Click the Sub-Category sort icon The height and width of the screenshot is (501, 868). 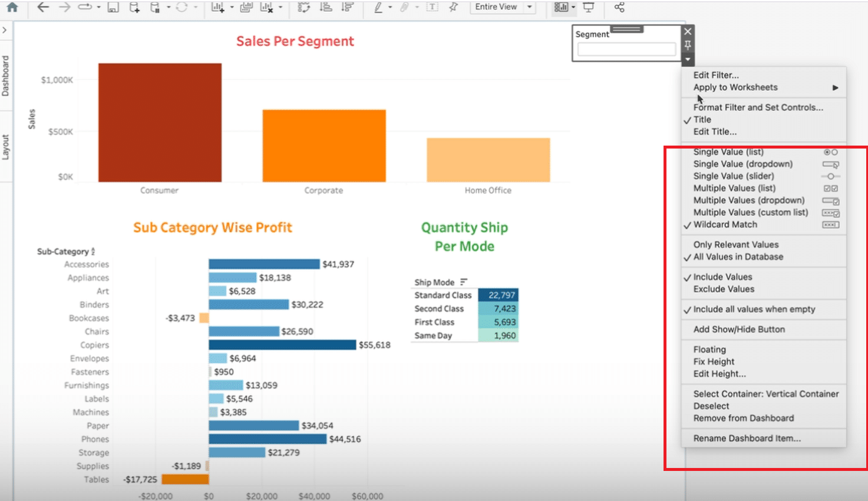[x=93, y=252]
